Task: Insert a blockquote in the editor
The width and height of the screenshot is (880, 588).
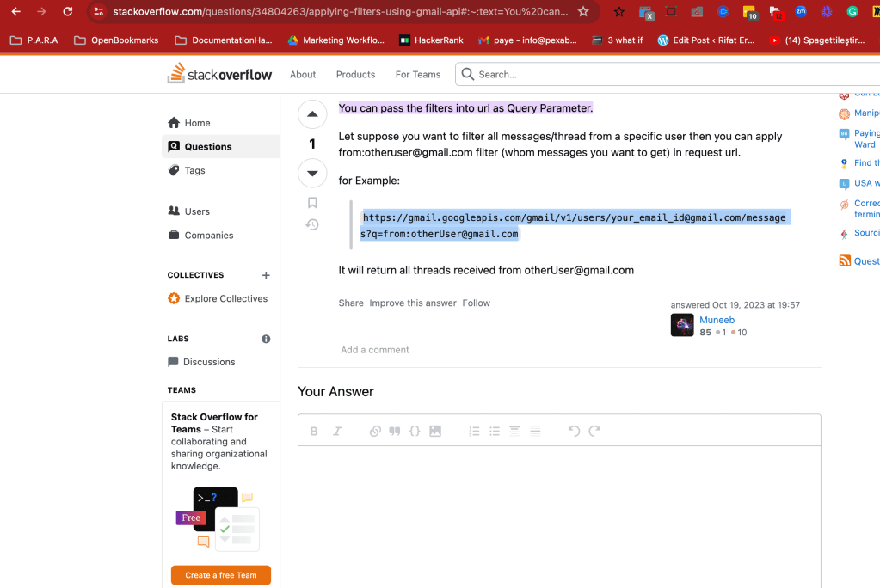Action: [x=395, y=431]
